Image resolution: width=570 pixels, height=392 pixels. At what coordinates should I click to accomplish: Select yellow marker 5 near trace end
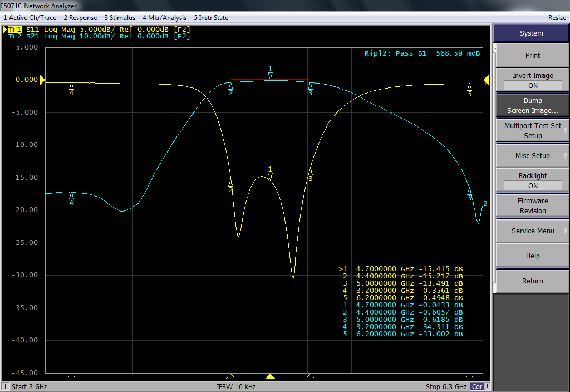pyautogui.click(x=469, y=87)
